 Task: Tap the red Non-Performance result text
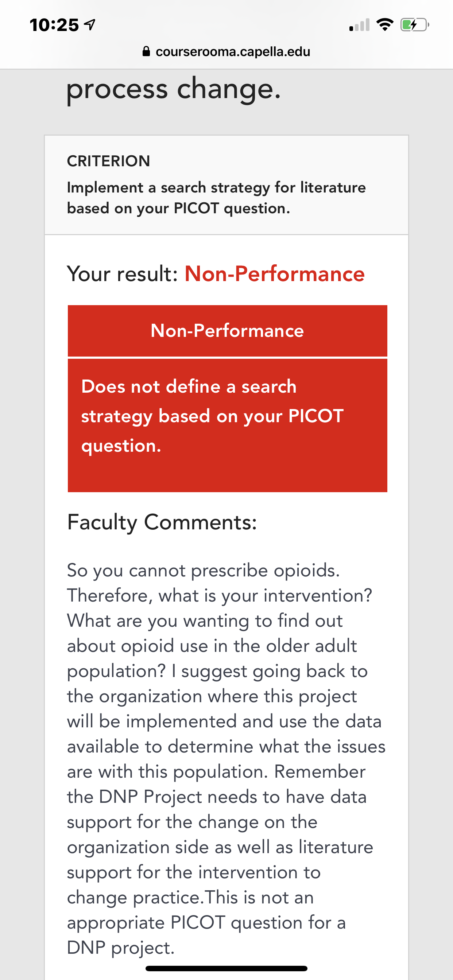click(275, 273)
